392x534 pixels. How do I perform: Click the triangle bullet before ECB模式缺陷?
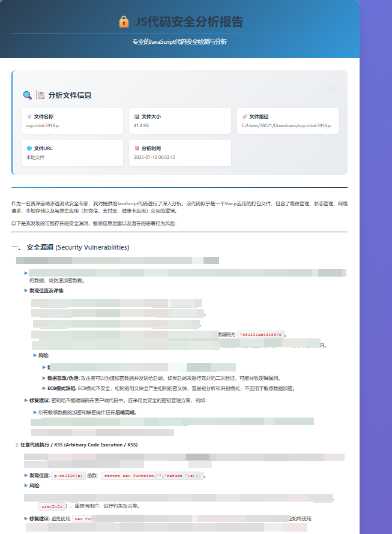tap(44, 388)
